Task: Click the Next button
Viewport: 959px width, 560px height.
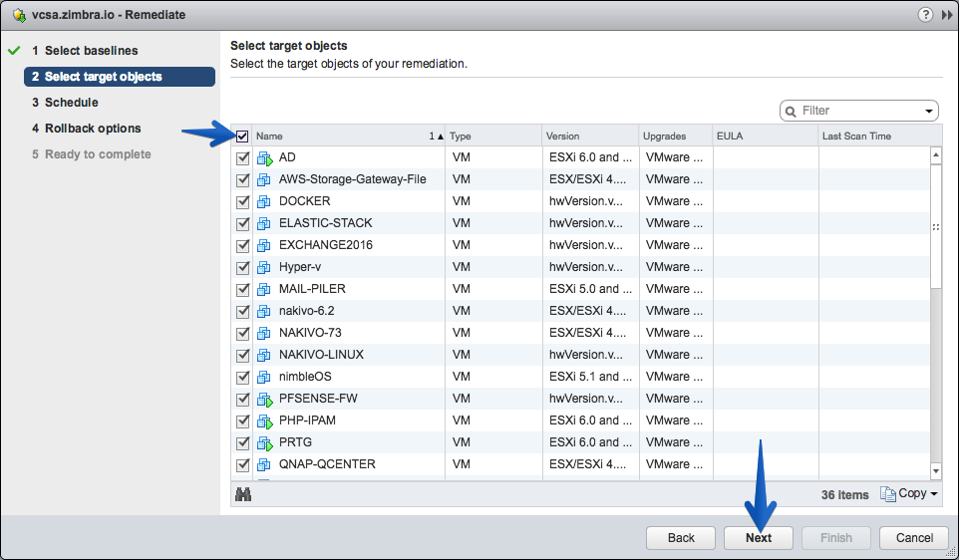Action: pyautogui.click(x=759, y=538)
